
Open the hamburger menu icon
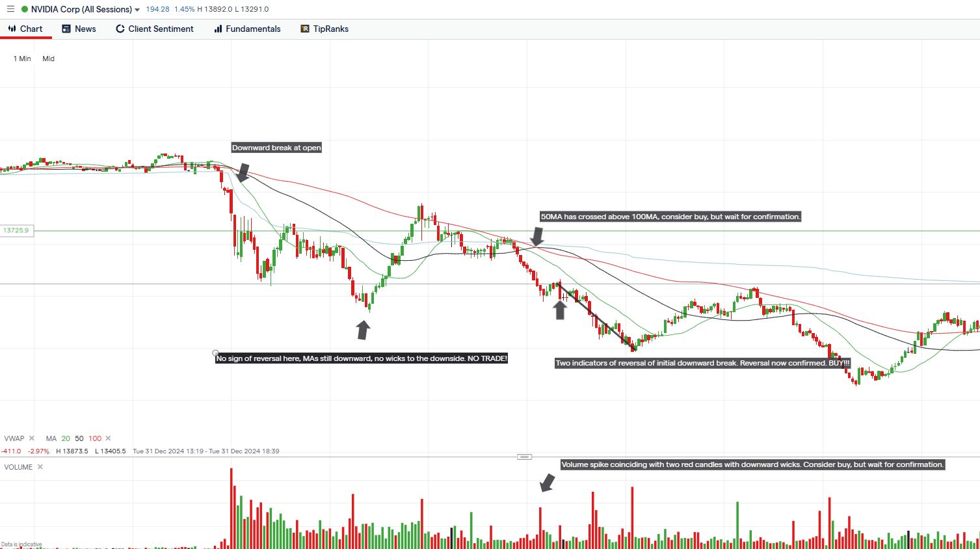tap(10, 9)
